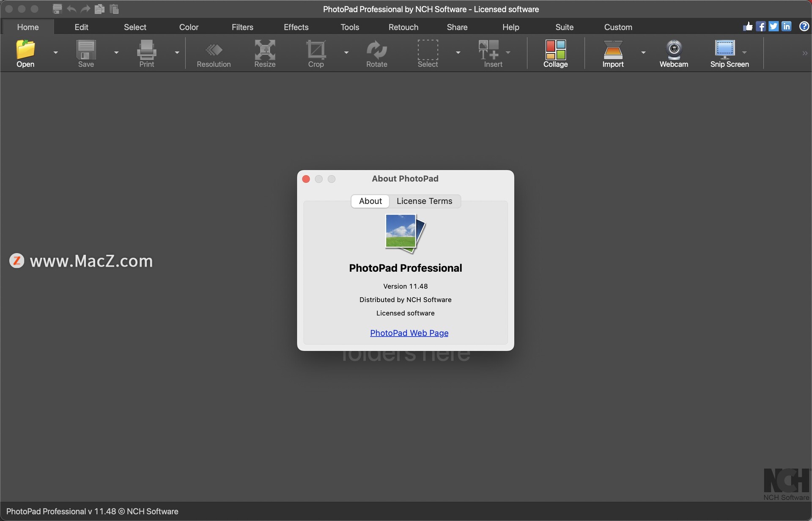Click the thumbs-up like icon
This screenshot has width=812, height=521.
click(748, 26)
